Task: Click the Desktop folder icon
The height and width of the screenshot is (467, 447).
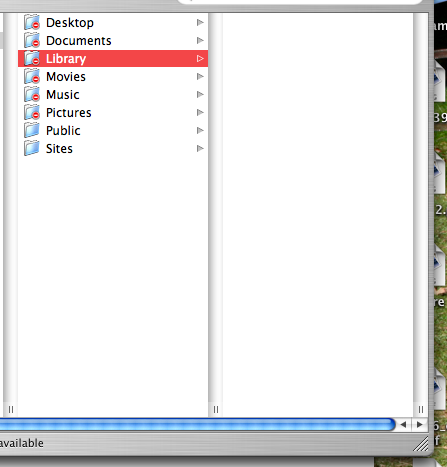Action: [32, 22]
